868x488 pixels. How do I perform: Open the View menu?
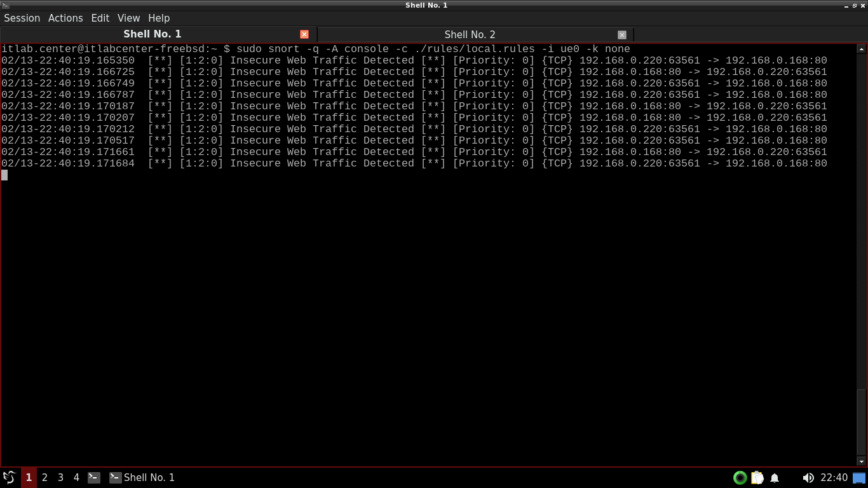click(x=128, y=18)
